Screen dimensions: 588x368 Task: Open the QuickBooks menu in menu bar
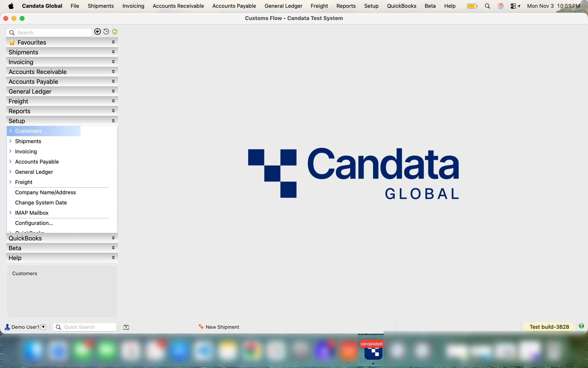[x=402, y=6]
